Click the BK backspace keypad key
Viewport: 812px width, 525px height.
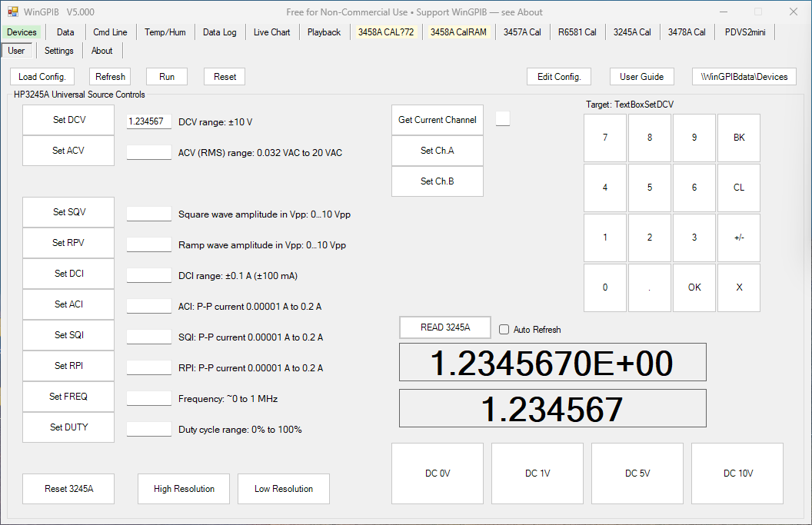[739, 138]
